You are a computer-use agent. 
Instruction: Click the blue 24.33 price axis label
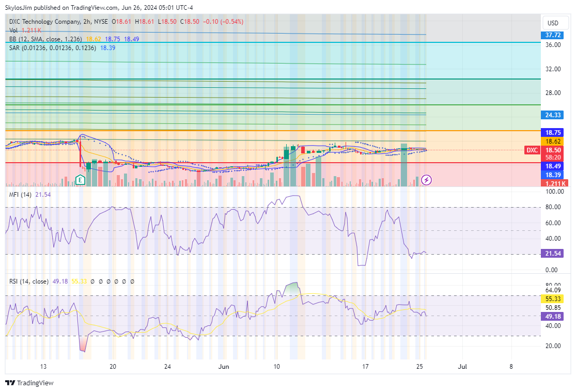point(554,115)
